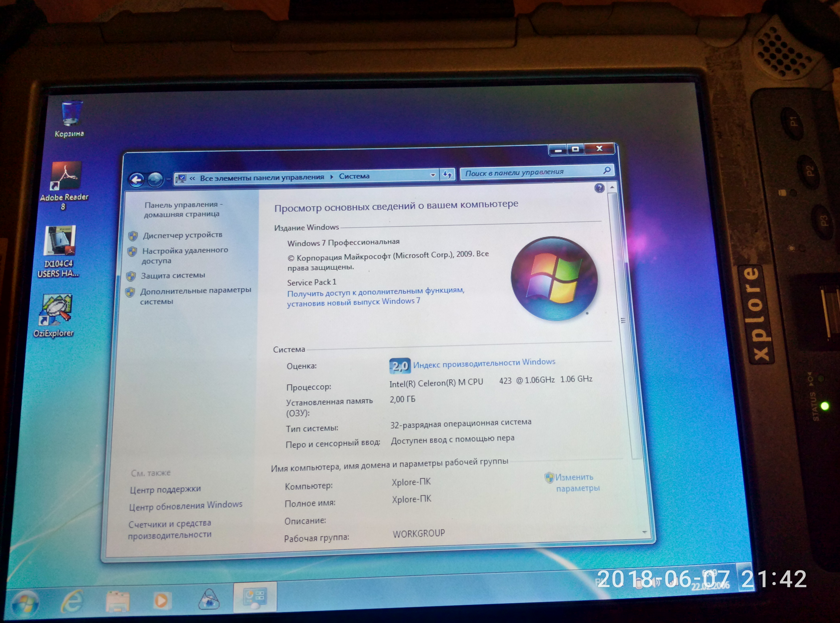The height and width of the screenshot is (623, 840).
Task: Launch Windows Media Player from the taskbar
Action: (x=162, y=600)
